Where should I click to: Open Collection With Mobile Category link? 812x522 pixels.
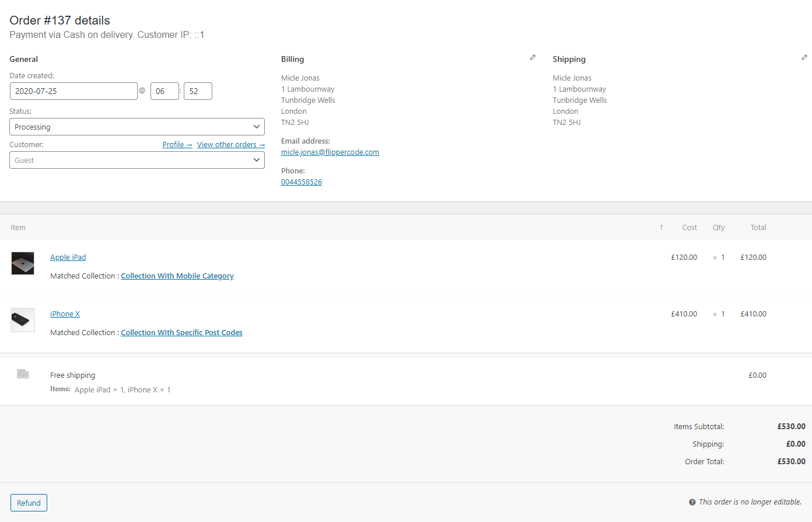[x=177, y=276]
